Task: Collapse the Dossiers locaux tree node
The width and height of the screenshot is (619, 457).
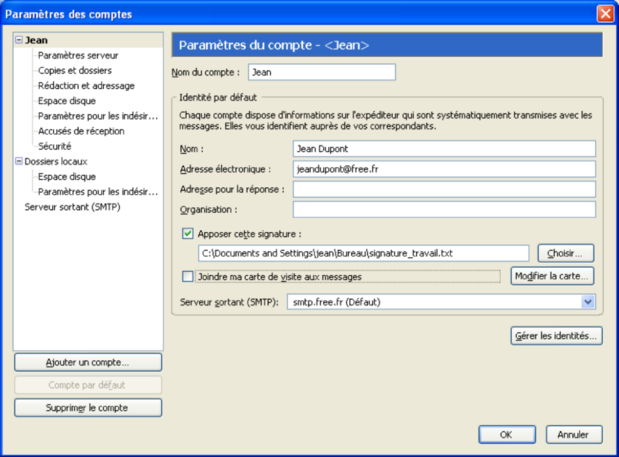Action: (19, 161)
